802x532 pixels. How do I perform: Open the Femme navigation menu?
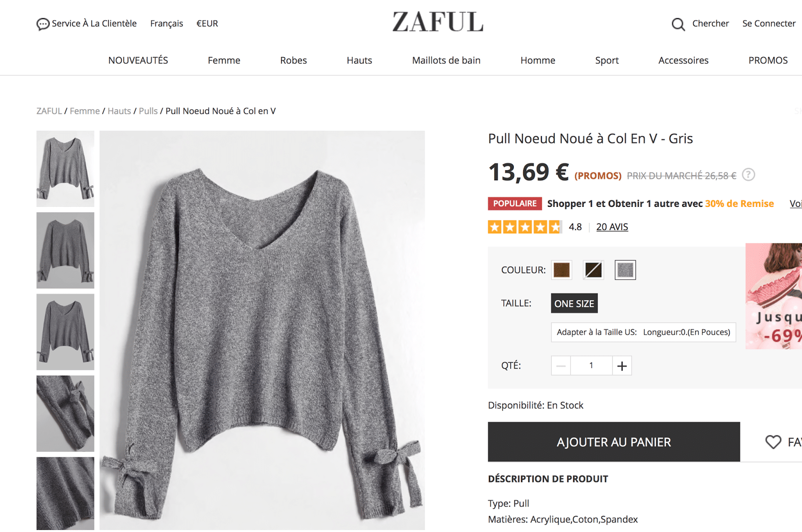(224, 61)
